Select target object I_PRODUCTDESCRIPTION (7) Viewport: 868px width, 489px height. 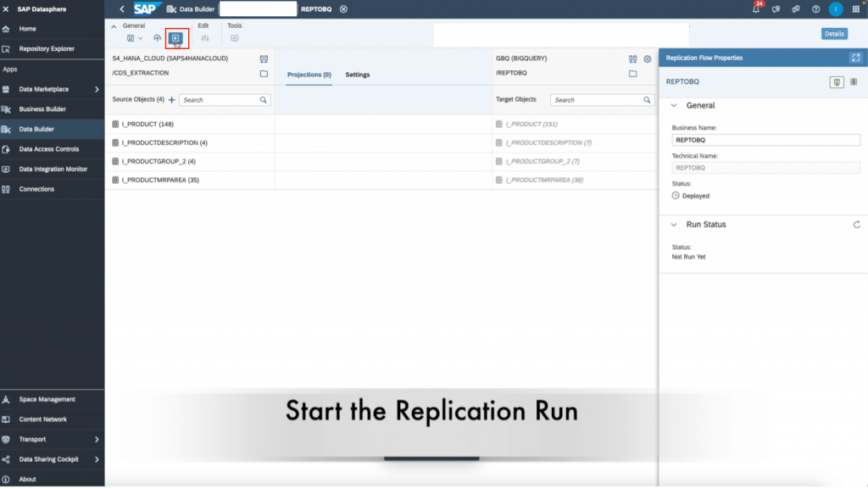tap(576, 142)
